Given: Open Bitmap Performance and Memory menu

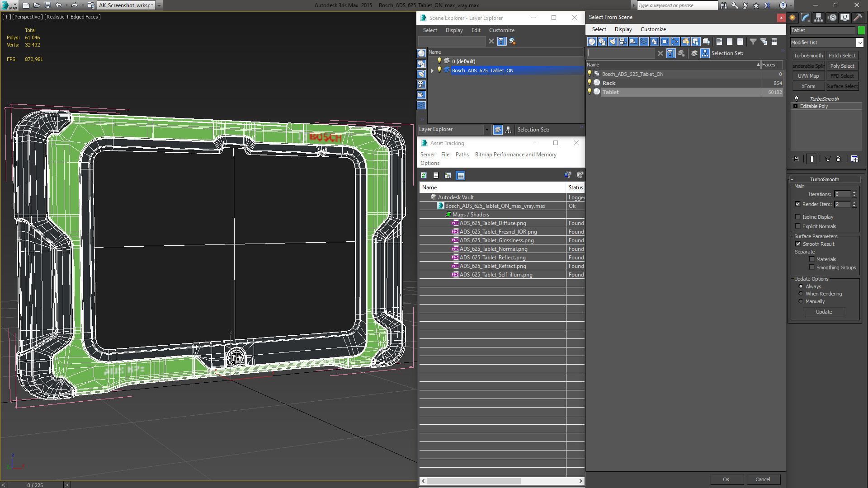Looking at the screenshot, I should 515,155.
